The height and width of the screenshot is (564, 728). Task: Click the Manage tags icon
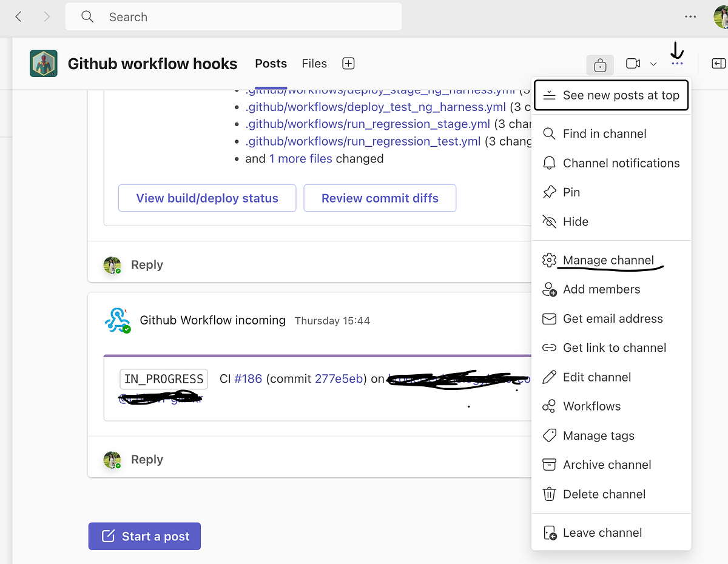pos(549,435)
